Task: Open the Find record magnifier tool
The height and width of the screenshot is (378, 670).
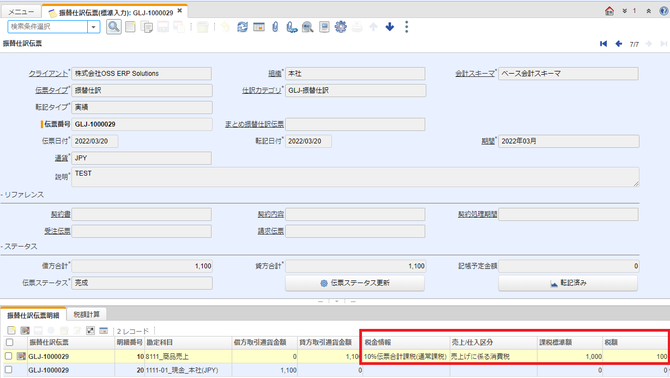Action: click(114, 27)
